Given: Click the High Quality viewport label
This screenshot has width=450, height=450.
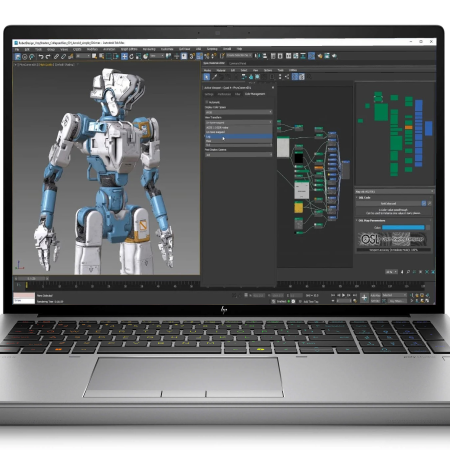Looking at the screenshot, I should click(x=46, y=64).
